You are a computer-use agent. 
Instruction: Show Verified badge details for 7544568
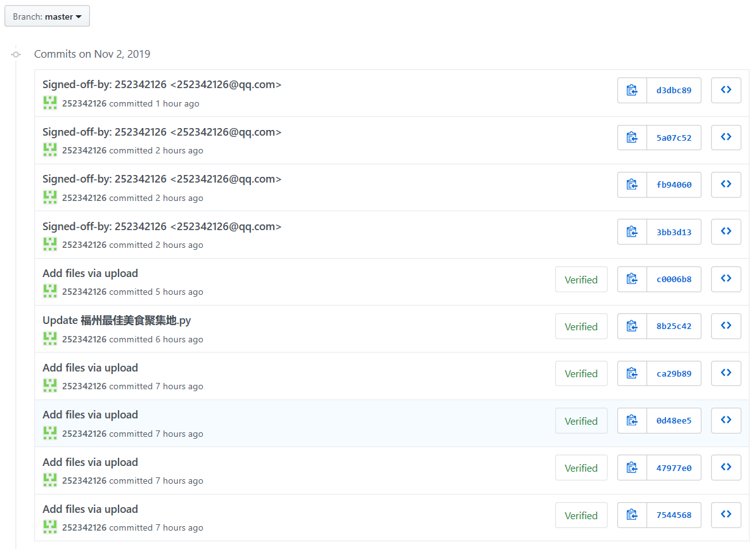pyautogui.click(x=581, y=515)
